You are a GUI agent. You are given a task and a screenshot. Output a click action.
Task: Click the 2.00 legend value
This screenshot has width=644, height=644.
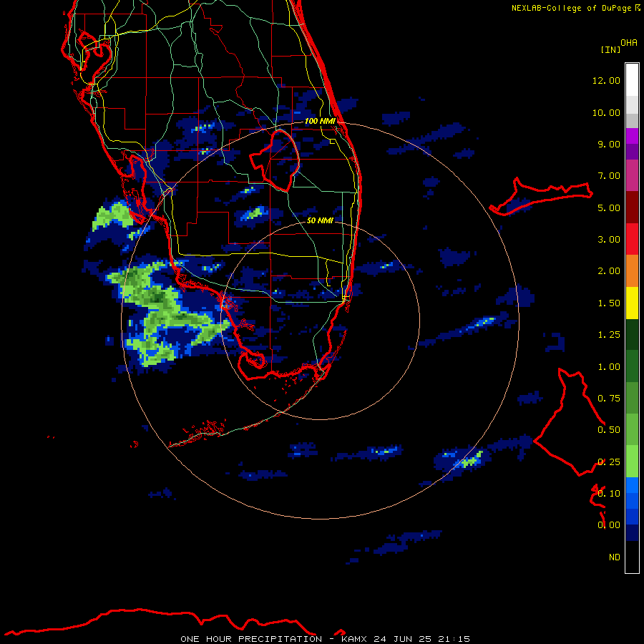click(609, 271)
